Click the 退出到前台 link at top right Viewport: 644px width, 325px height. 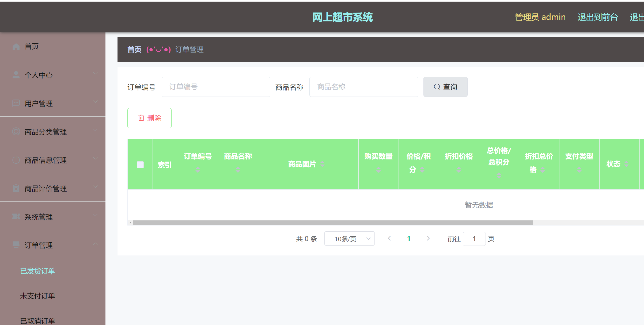[597, 17]
